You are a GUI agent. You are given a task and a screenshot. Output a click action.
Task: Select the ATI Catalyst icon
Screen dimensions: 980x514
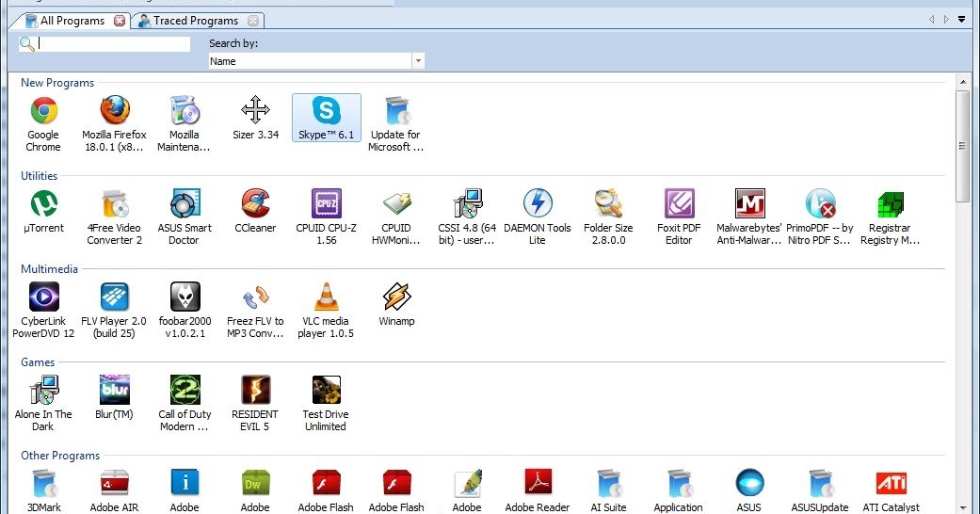pos(891,483)
